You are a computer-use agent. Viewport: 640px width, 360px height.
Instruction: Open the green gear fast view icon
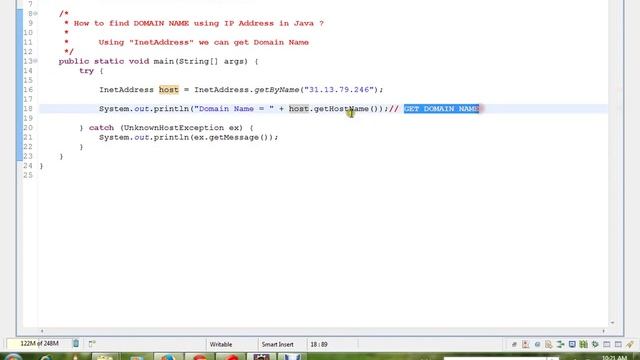tap(595, 344)
